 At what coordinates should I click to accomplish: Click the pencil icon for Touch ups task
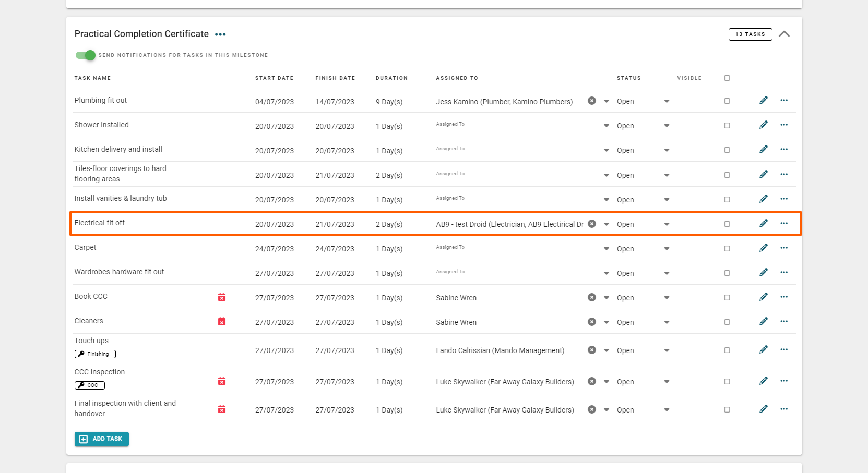point(763,349)
